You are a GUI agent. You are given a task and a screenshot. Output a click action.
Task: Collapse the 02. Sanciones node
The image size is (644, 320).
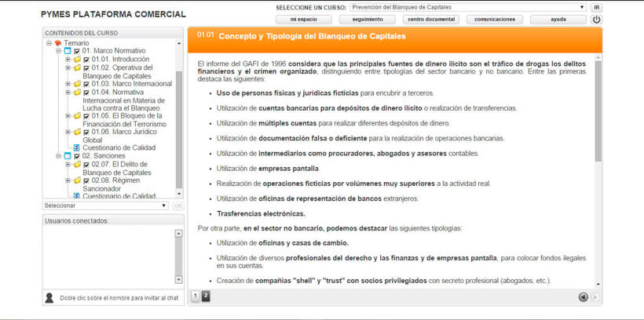(58, 156)
